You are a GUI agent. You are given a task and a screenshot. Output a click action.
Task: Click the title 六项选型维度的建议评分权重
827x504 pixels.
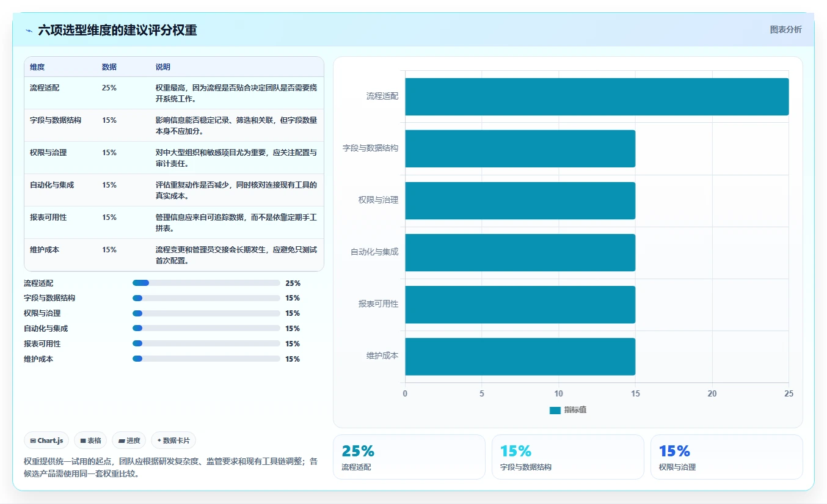click(x=117, y=30)
